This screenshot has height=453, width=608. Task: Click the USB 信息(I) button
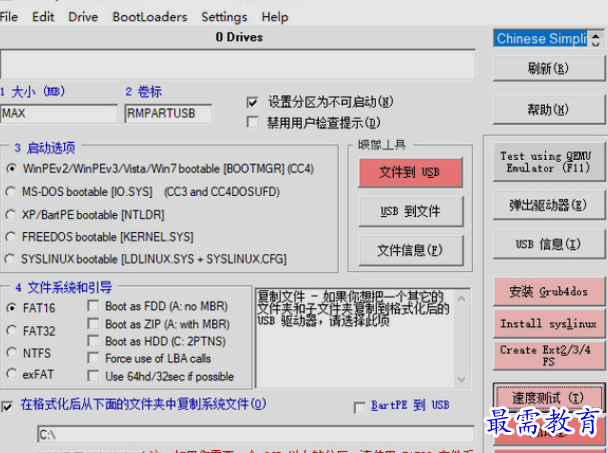point(548,244)
